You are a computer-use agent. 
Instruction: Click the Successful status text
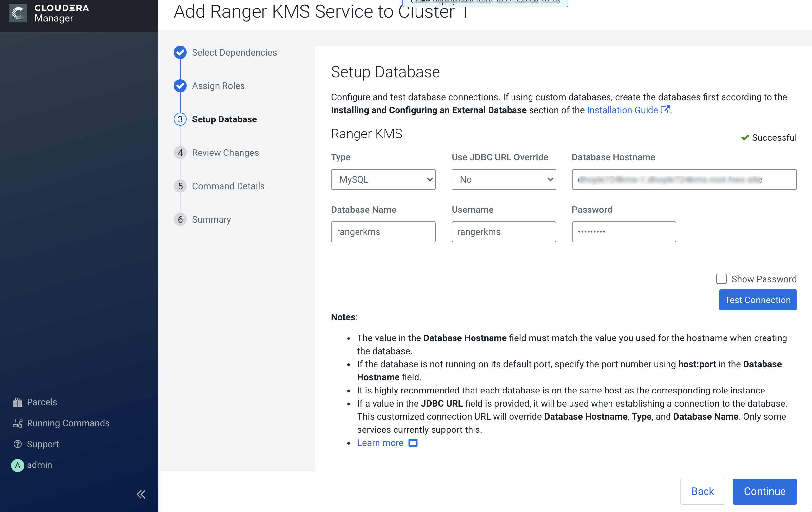774,138
